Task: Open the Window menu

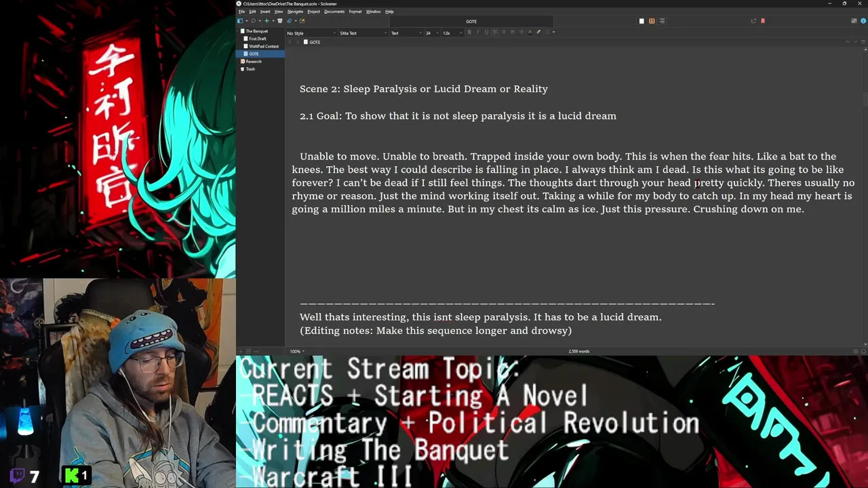Action: (373, 12)
